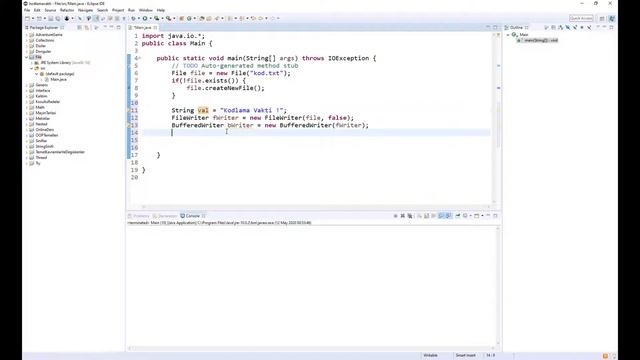This screenshot has width=640, height=360.
Task: Click the TODO marker in the overview ruler
Action: coord(498,66)
